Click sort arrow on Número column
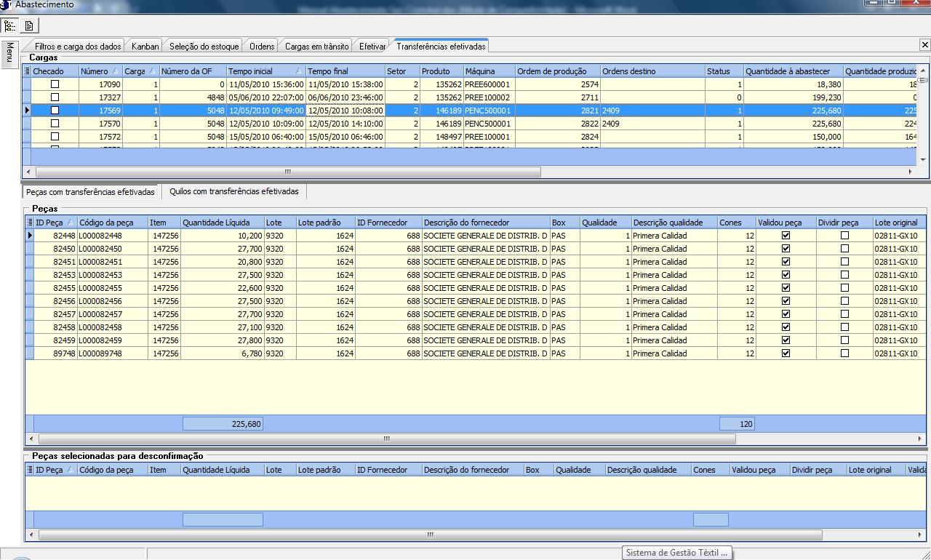The height and width of the screenshot is (560, 931). [115, 71]
